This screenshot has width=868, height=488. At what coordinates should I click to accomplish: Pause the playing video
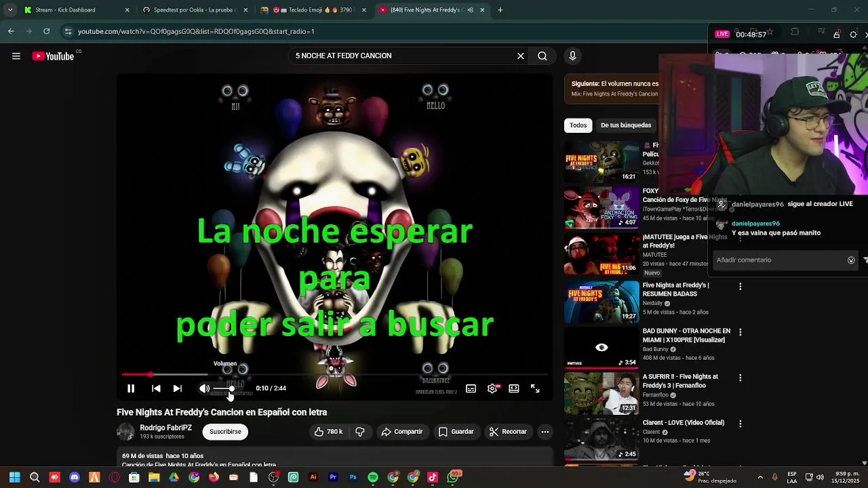pos(131,388)
